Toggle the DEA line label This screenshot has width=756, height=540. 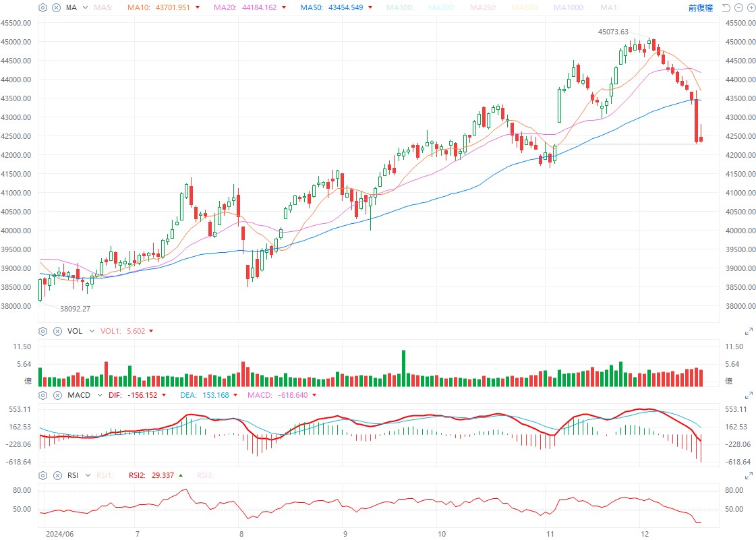[x=188, y=395]
